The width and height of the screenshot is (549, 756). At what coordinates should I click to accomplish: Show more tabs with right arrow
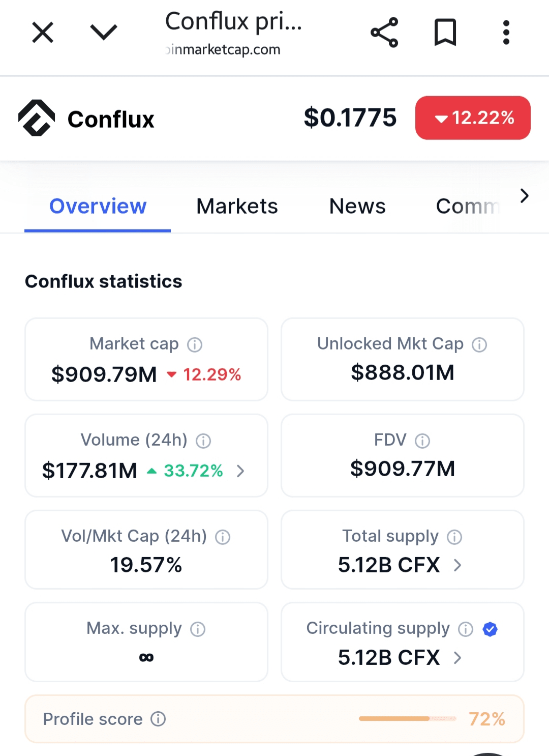coord(525,196)
